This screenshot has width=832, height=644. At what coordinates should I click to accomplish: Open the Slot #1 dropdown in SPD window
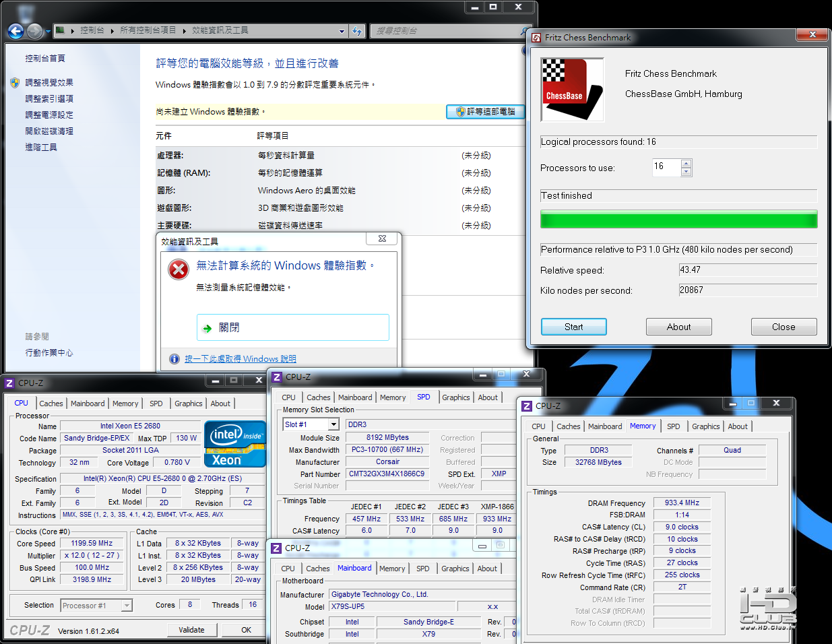tap(333, 424)
